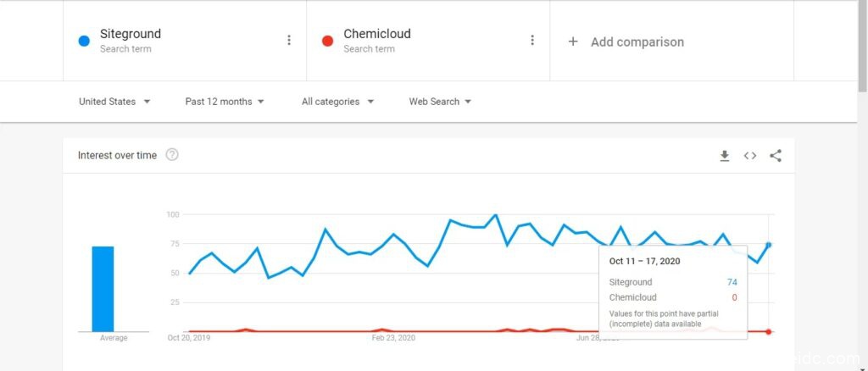
Task: Open Siteground term options menu
Action: pos(289,41)
